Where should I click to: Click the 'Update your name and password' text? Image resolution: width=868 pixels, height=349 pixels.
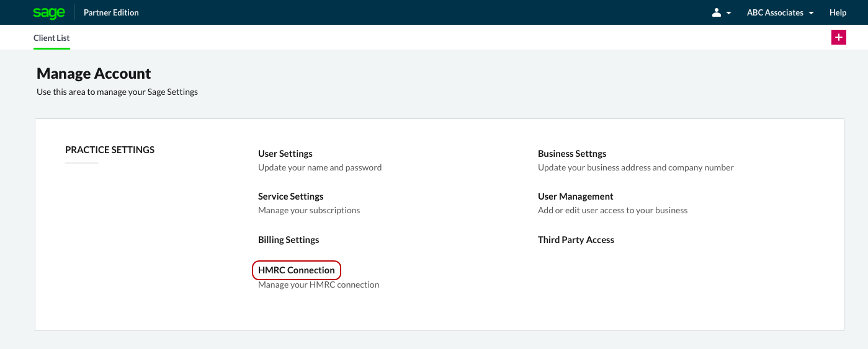pos(320,167)
